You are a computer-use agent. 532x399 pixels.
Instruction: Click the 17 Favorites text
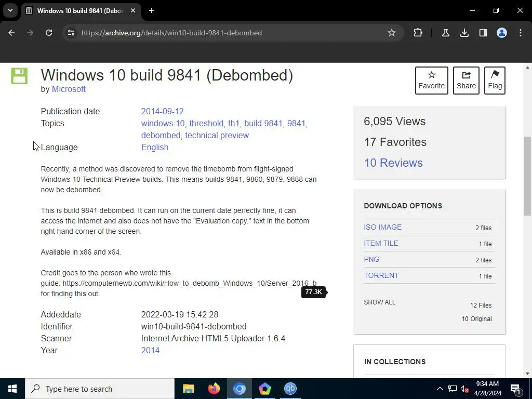click(395, 142)
